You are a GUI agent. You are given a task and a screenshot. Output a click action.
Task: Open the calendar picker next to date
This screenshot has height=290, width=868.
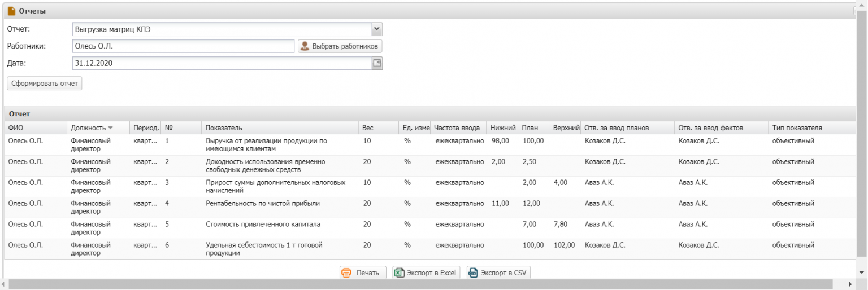point(377,63)
